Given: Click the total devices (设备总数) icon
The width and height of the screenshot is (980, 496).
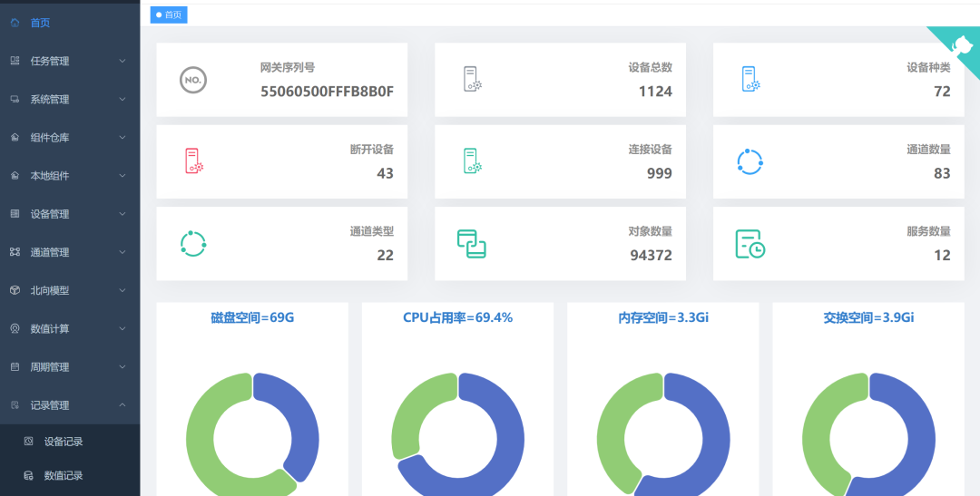Looking at the screenshot, I should (x=472, y=80).
